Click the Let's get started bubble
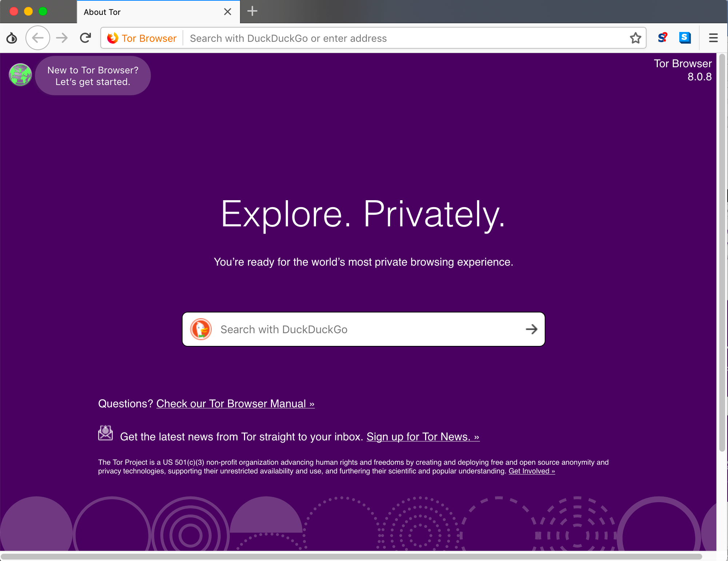Screen dimensions: 728x561 93,75
